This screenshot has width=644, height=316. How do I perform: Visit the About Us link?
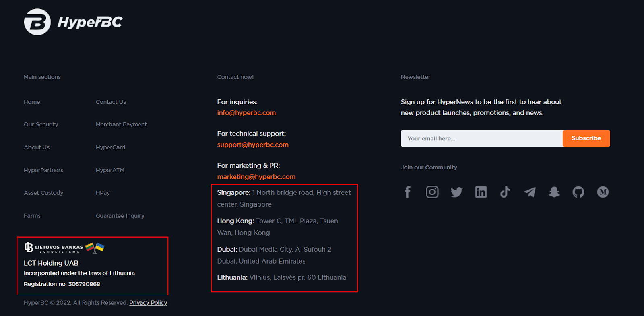pos(37,147)
